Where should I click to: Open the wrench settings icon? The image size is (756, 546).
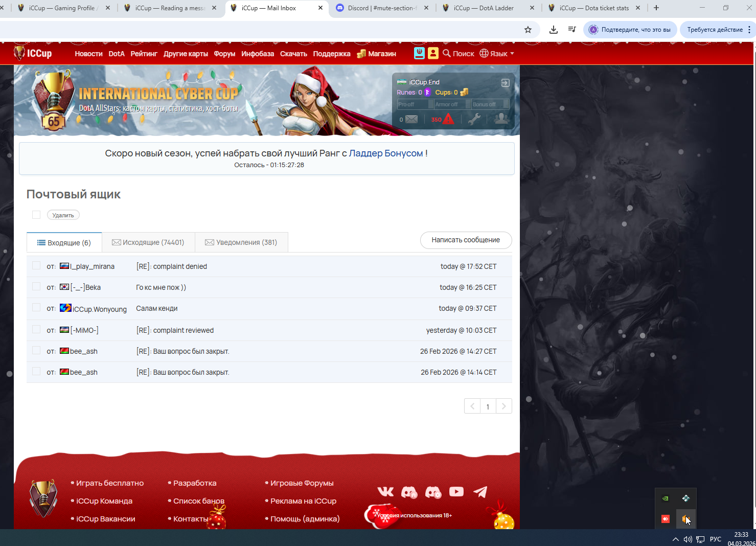click(x=474, y=119)
